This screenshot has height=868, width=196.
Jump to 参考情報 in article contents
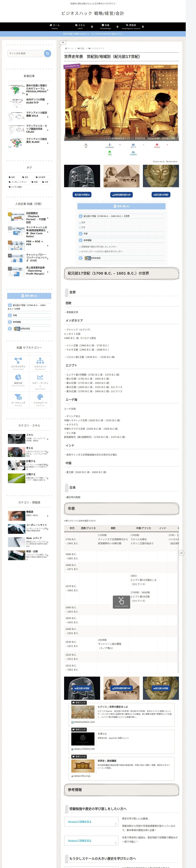(x=87, y=240)
